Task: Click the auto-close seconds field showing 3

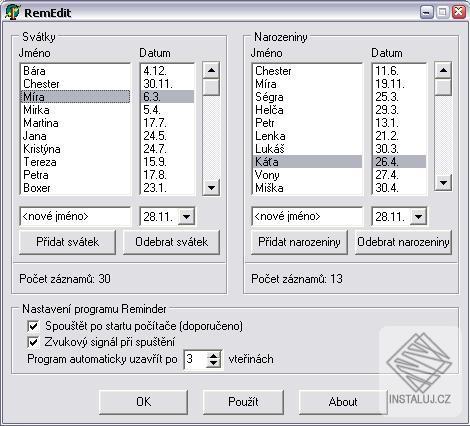Action: coord(196,359)
